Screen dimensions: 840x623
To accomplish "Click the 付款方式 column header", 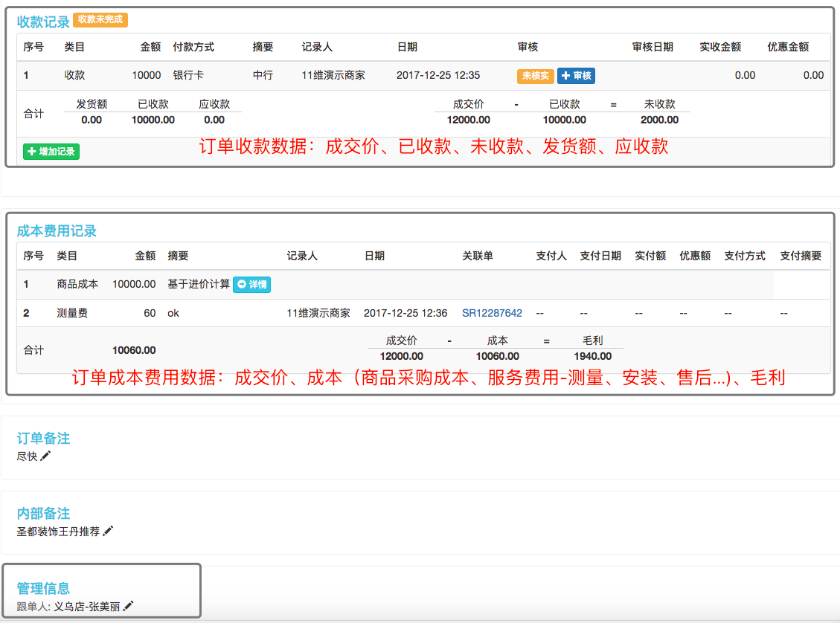I will click(193, 47).
